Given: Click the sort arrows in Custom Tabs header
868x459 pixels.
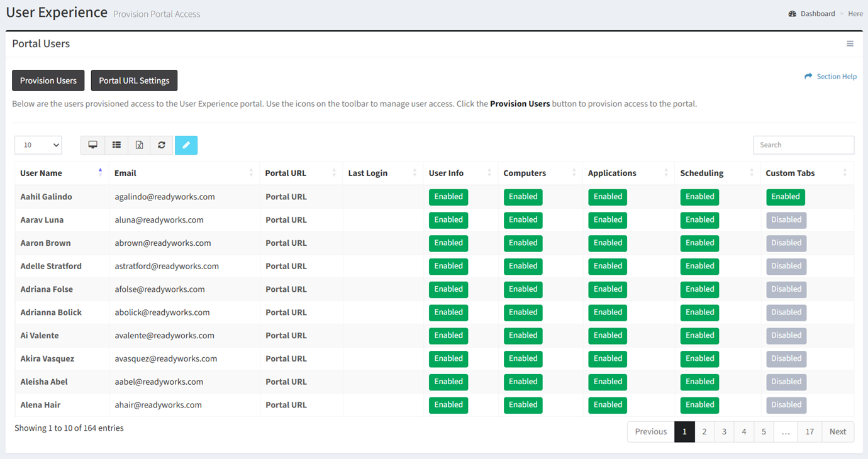Looking at the screenshot, I should click(845, 173).
